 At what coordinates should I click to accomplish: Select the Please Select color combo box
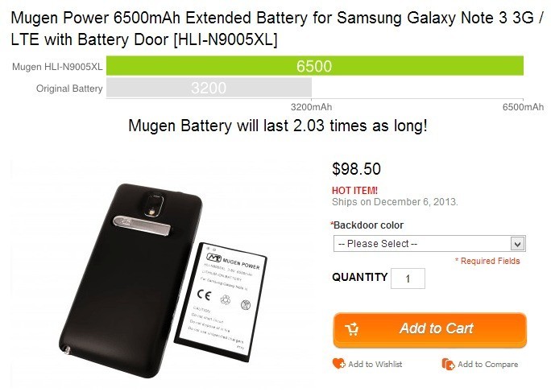(429, 243)
